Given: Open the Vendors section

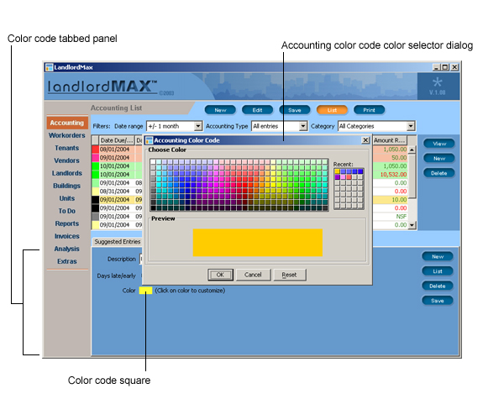Looking at the screenshot, I should [x=67, y=160].
